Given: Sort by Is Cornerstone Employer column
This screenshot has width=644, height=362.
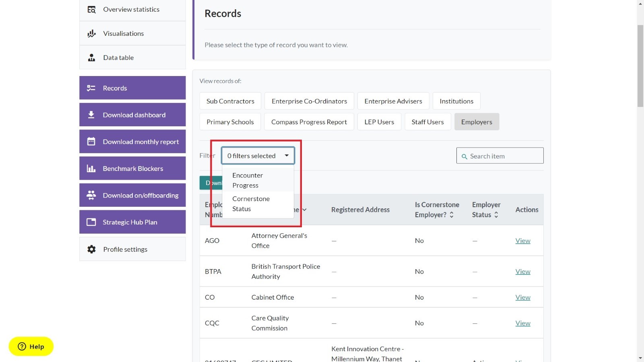Looking at the screenshot, I should [x=452, y=215].
